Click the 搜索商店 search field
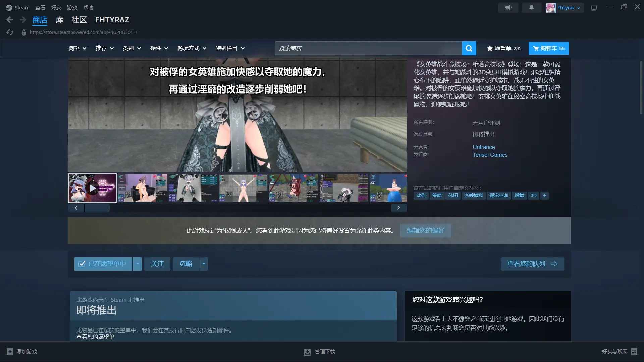This screenshot has width=644, height=362. (368, 48)
